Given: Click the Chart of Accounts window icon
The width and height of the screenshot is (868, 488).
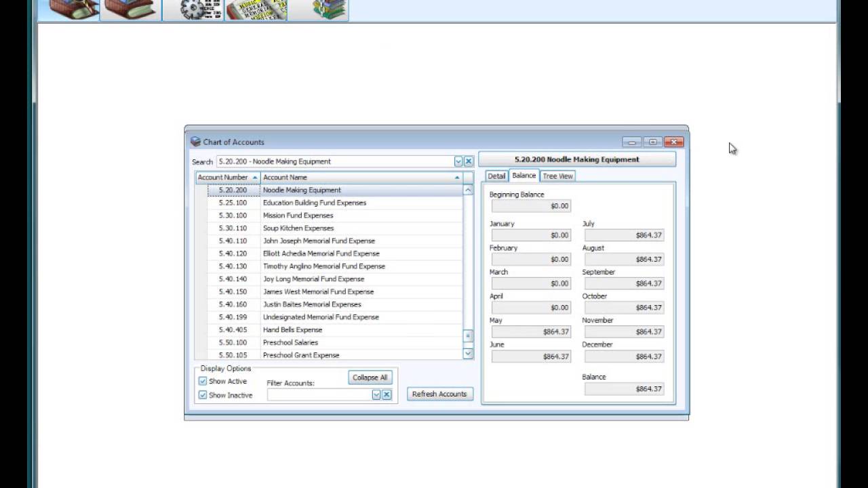Looking at the screenshot, I should tap(197, 142).
